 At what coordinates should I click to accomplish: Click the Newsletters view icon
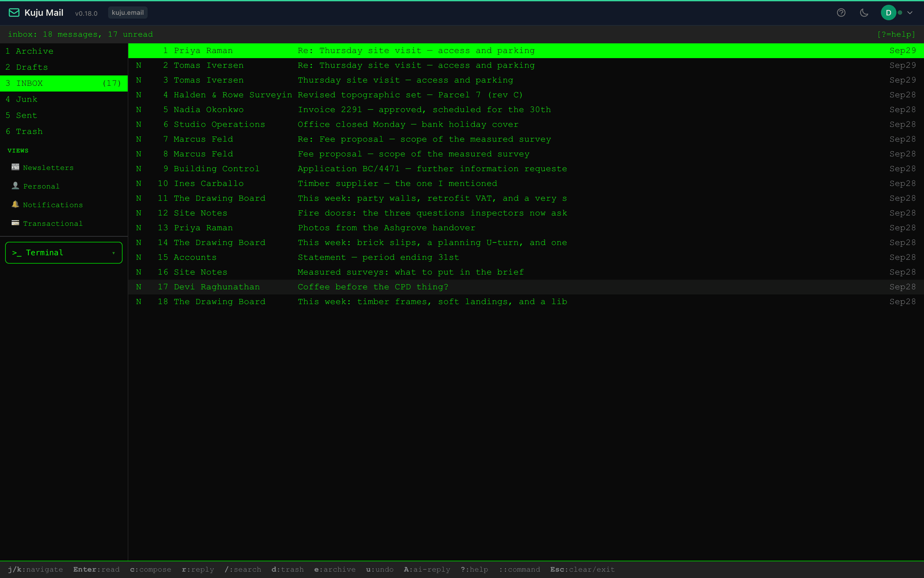pos(15,167)
